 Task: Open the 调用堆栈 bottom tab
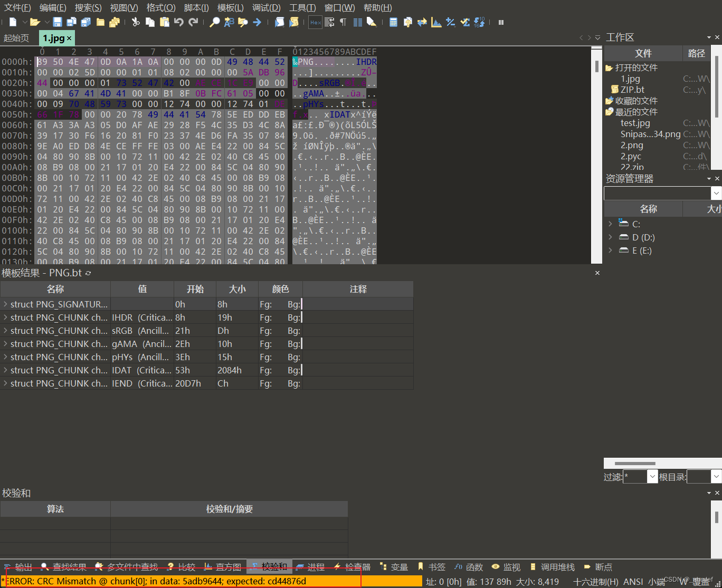552,567
